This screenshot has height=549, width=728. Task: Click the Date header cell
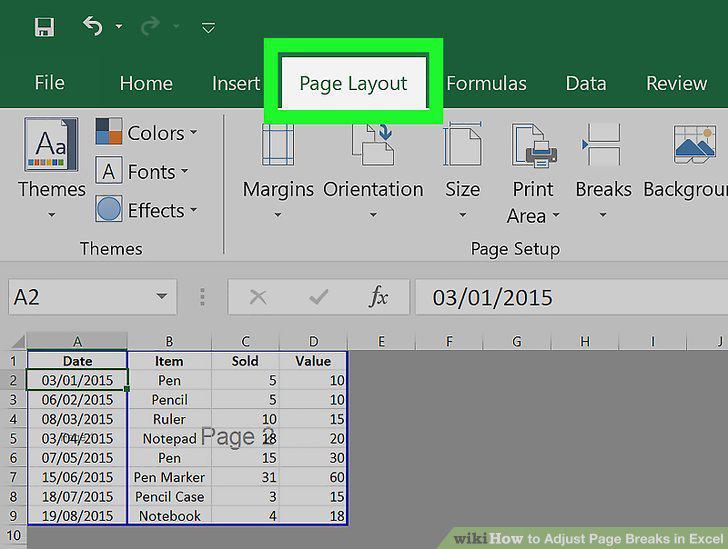(x=77, y=361)
